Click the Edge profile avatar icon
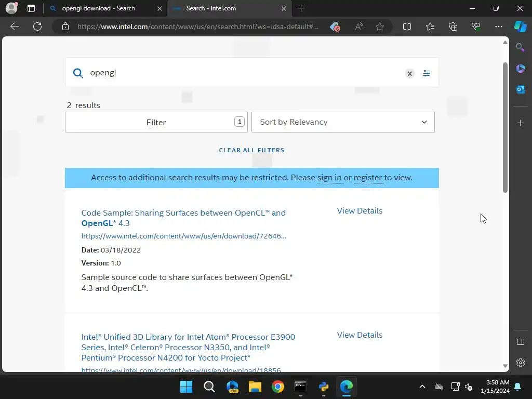 pyautogui.click(x=12, y=8)
